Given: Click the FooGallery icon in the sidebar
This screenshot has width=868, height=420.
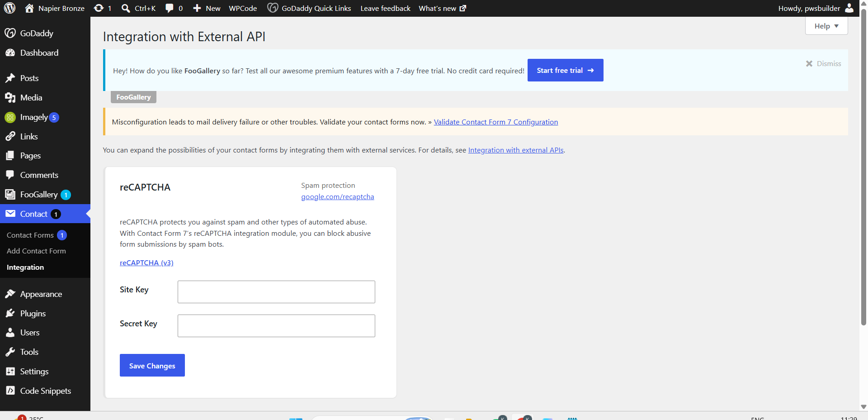Looking at the screenshot, I should 10,194.
